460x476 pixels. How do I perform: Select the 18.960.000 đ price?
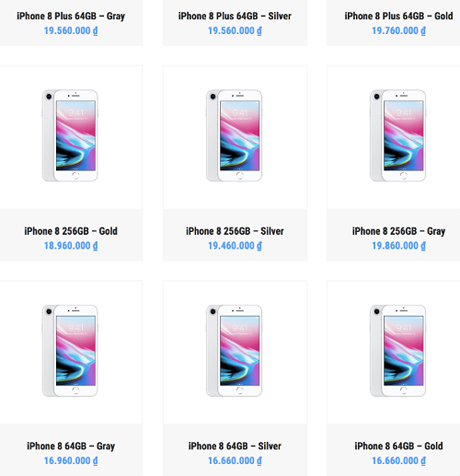71,246
